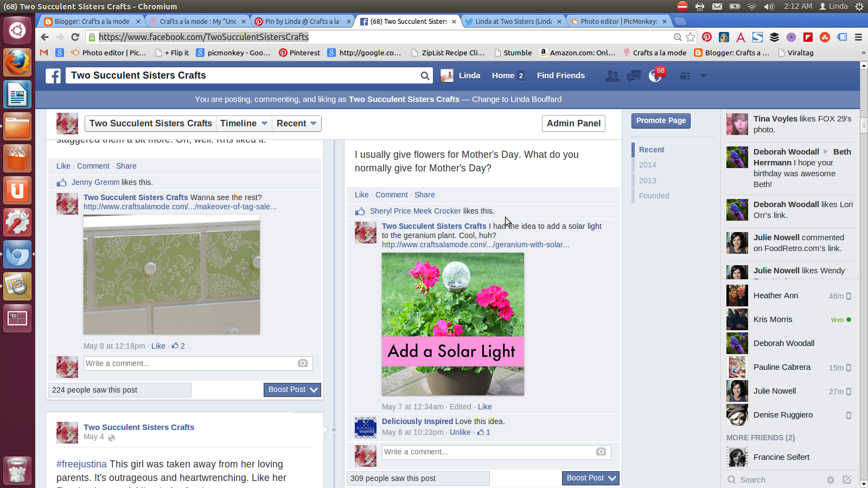Open the account settings chevron in the navbar
Image resolution: width=868 pixels, height=488 pixels.
[x=704, y=76]
